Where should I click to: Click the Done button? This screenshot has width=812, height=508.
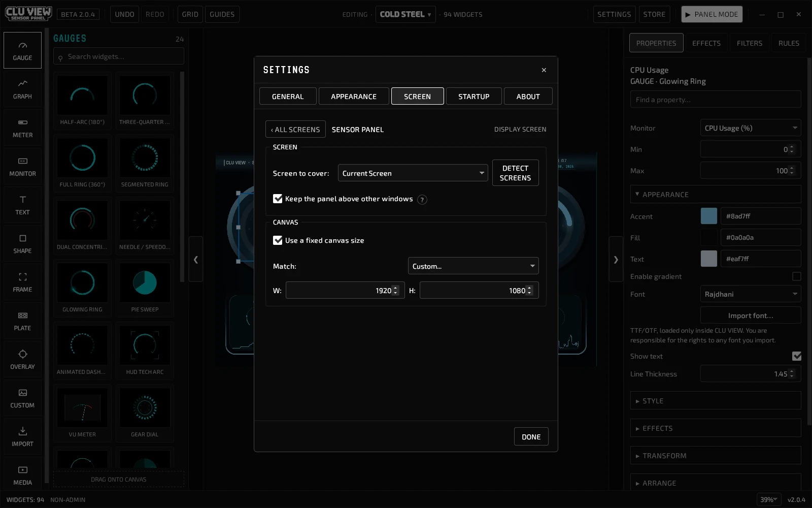531,437
